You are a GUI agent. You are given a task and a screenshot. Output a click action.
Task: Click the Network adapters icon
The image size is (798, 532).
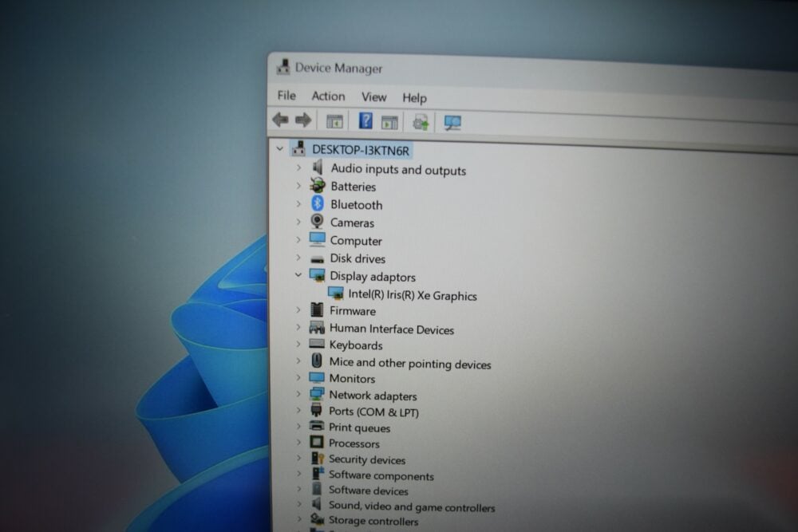pyautogui.click(x=317, y=394)
